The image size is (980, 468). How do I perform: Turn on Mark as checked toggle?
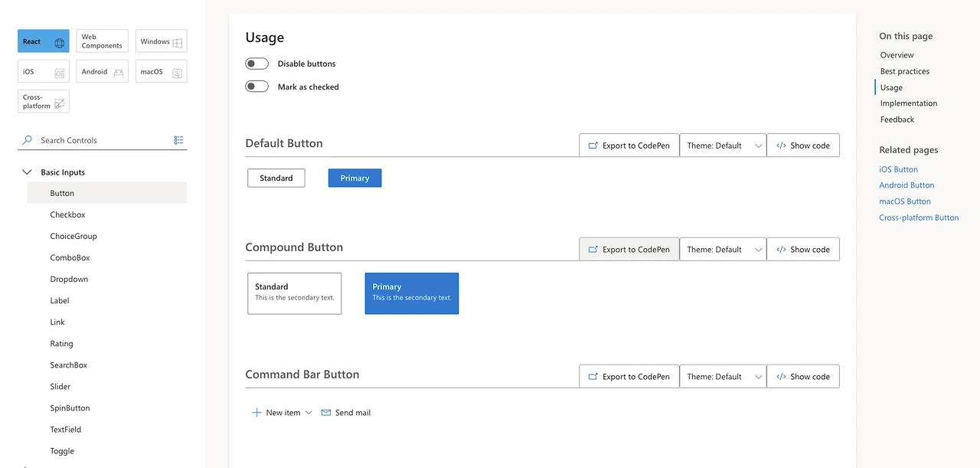coord(256,87)
